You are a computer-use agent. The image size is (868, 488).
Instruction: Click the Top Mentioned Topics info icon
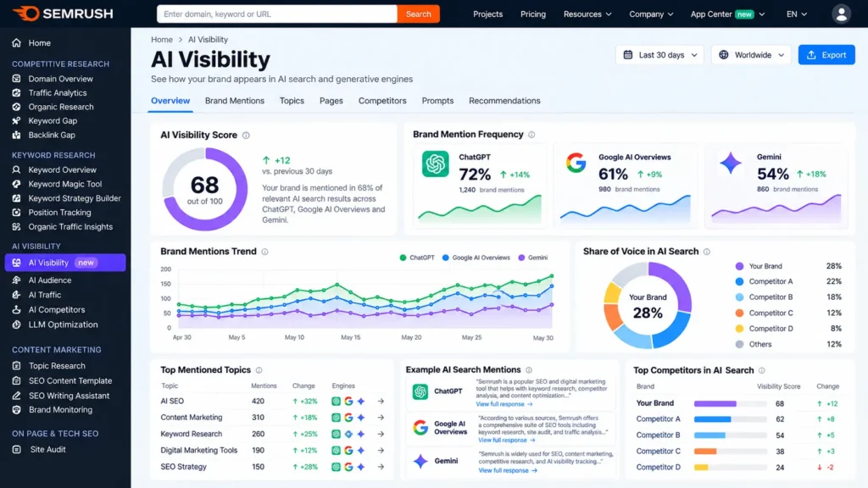pos(259,370)
